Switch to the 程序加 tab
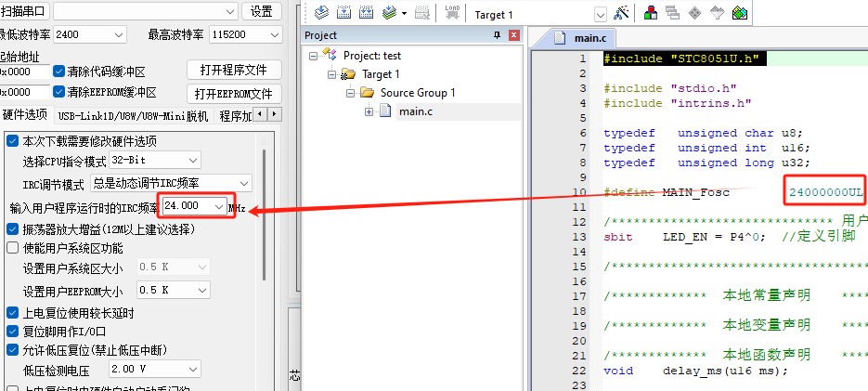The height and width of the screenshot is (391, 868). (x=235, y=116)
